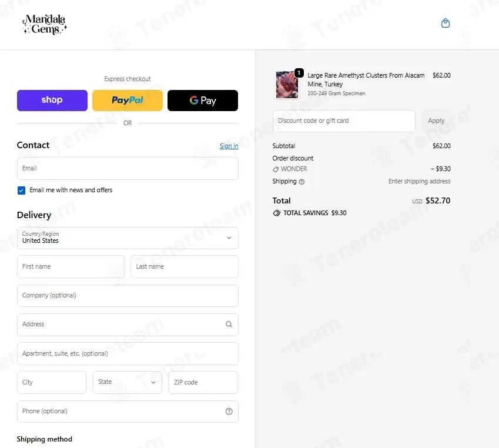Open the shopping bag cart icon

click(445, 24)
